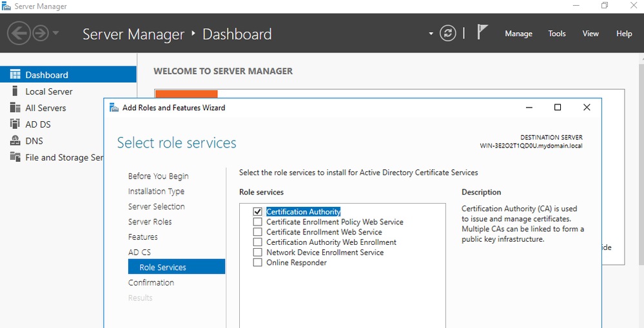This screenshot has width=644, height=328.
Task: Check the Online Responder checkbox
Action: pyautogui.click(x=257, y=262)
